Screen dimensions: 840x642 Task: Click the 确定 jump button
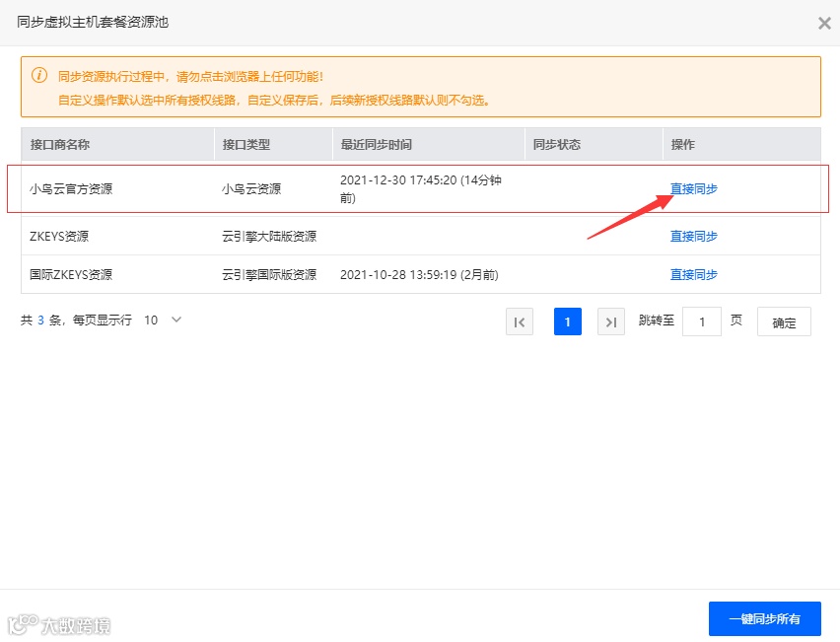click(784, 321)
